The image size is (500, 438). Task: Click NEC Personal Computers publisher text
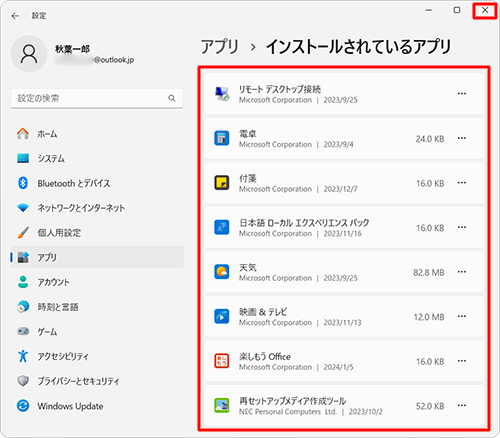[x=288, y=412]
